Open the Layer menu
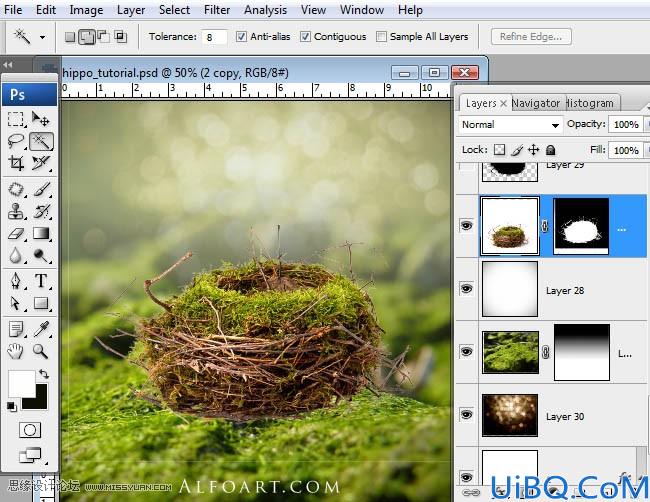Screen dimensions: 650x502 (x=131, y=10)
